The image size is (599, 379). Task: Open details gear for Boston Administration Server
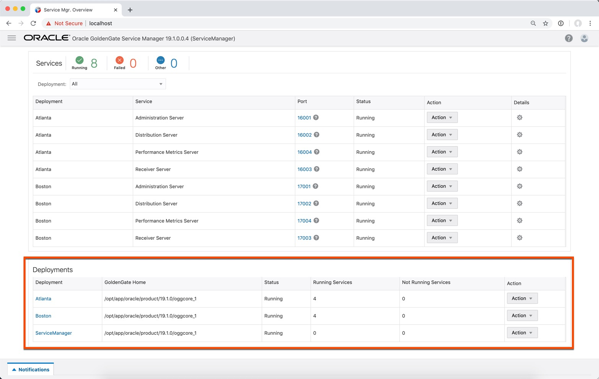[x=520, y=186]
